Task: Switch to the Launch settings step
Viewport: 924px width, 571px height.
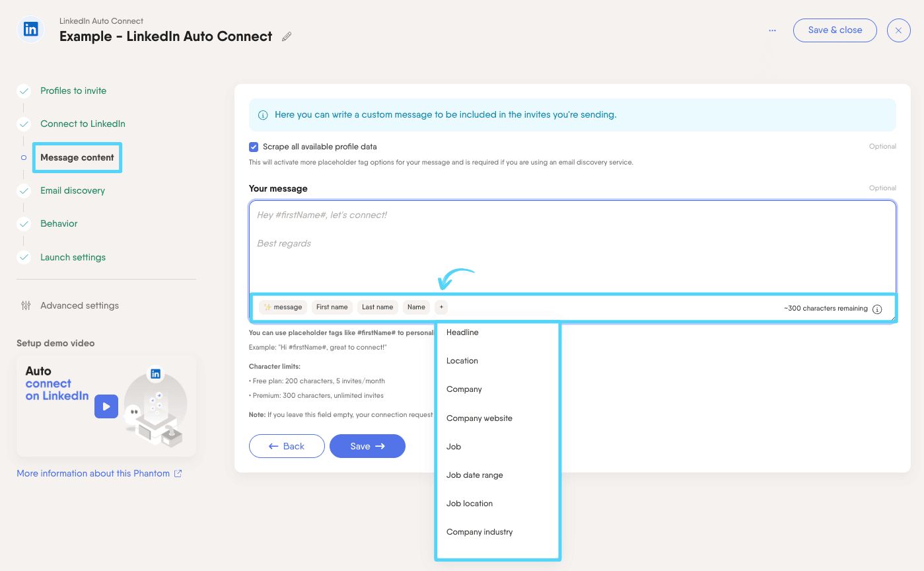Action: 73,257
